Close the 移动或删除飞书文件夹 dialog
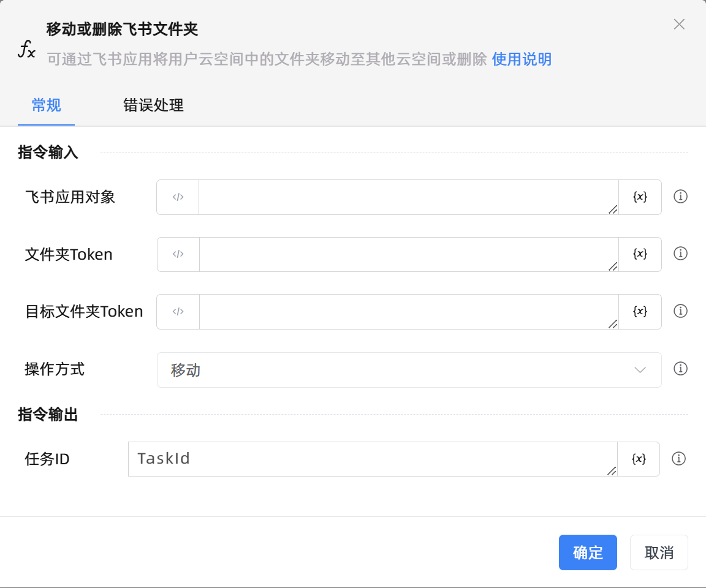706x588 pixels. click(679, 24)
